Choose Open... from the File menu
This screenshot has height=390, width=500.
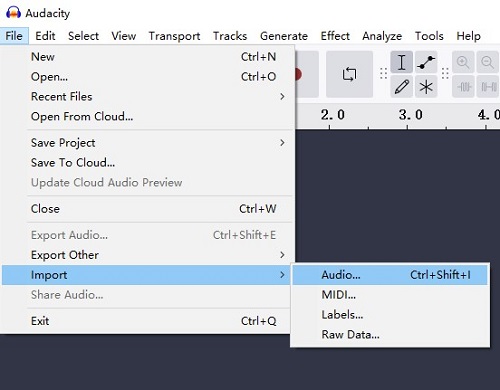point(148,77)
